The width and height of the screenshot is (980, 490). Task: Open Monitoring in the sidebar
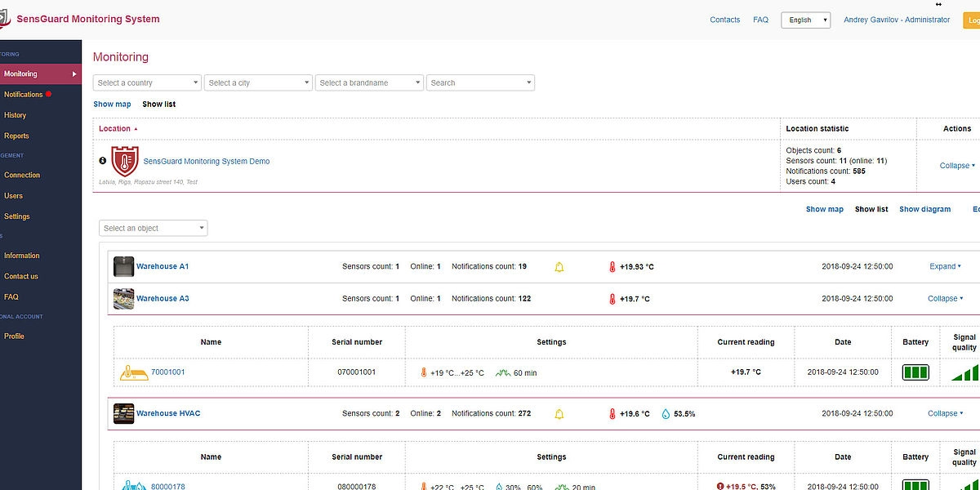[41, 74]
